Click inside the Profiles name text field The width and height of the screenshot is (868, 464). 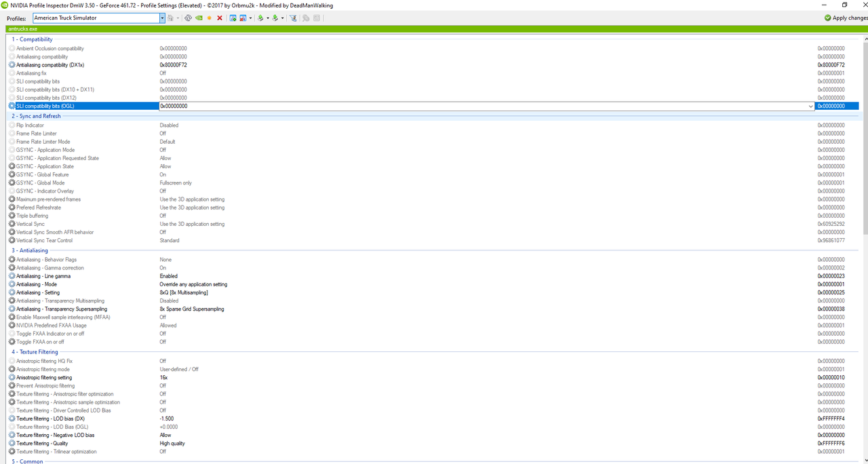click(95, 18)
